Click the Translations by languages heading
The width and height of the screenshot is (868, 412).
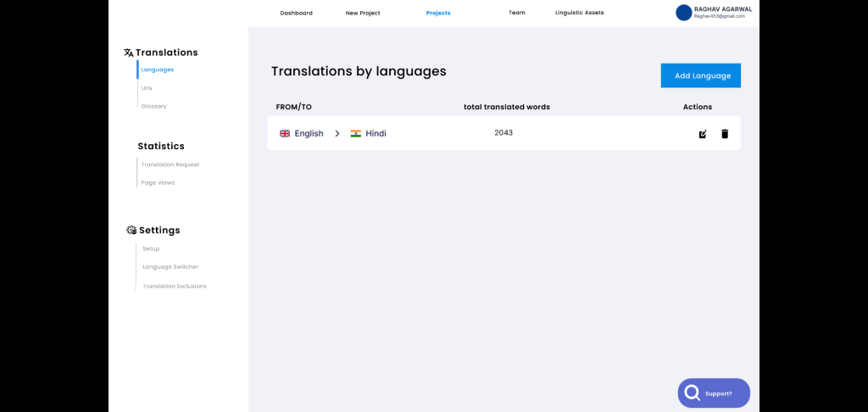click(x=359, y=71)
